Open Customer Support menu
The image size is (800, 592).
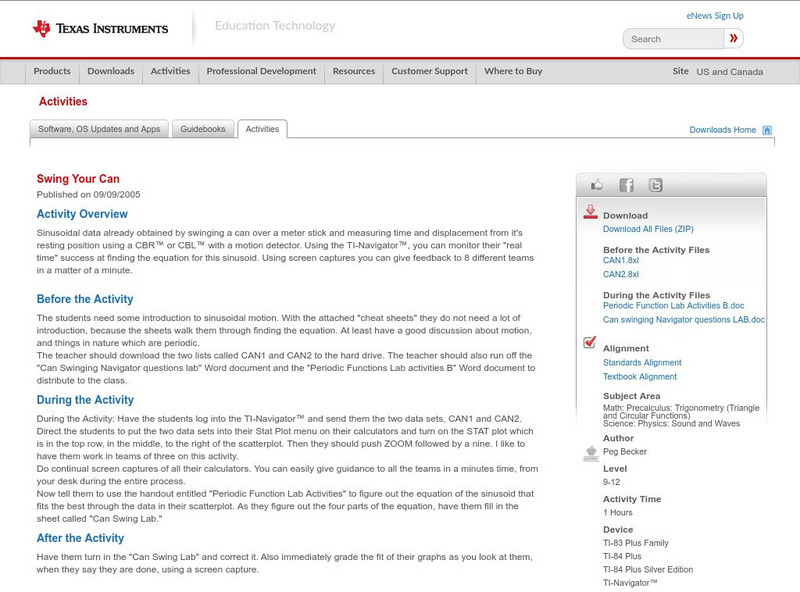coord(430,71)
